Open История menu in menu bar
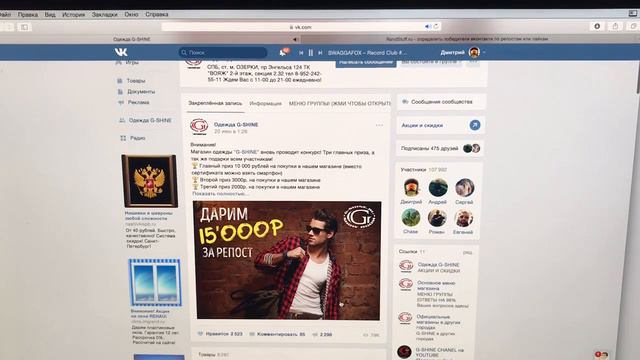 click(x=73, y=14)
